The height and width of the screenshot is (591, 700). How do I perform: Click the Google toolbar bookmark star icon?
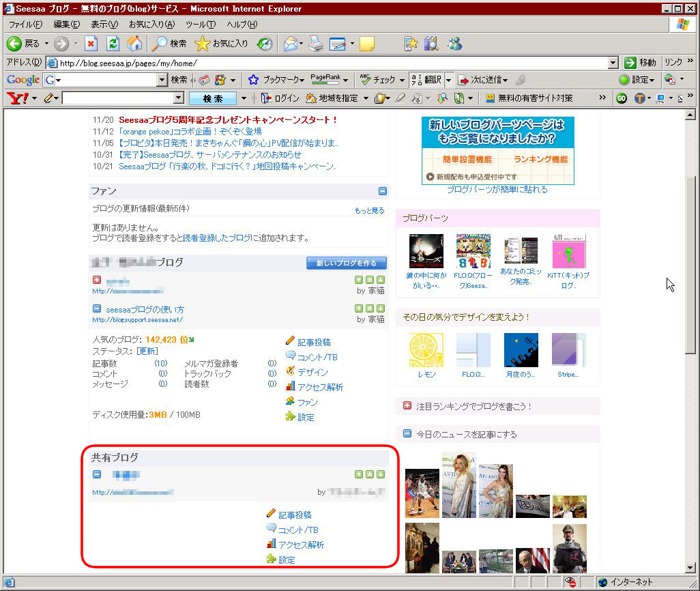pyautogui.click(x=253, y=80)
